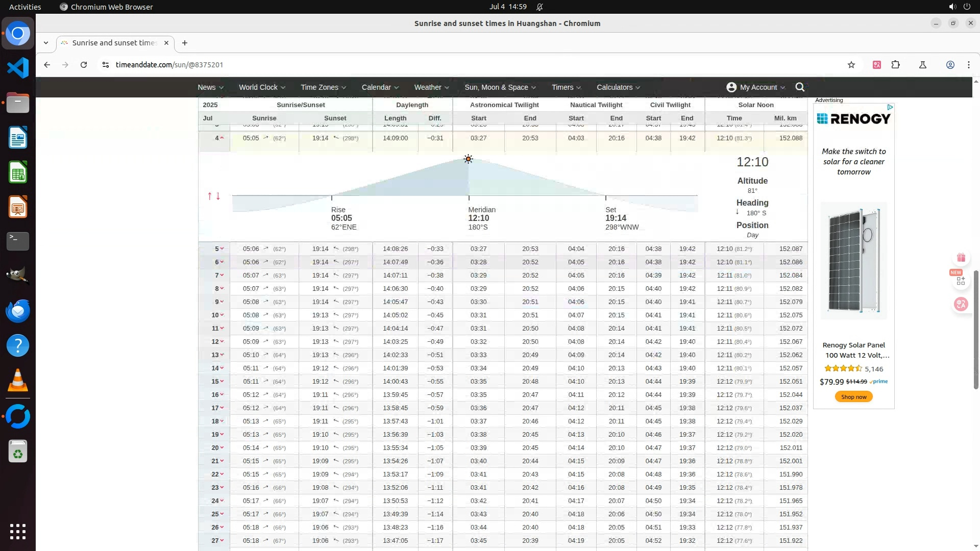Open the Chromium extensions puzzle icon
The image size is (980, 551).
click(895, 65)
